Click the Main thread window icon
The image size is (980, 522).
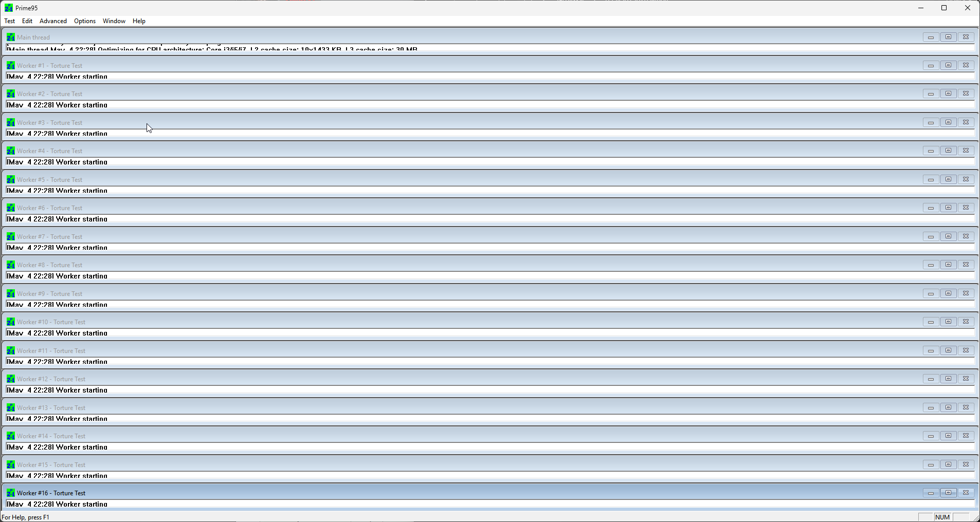[11, 37]
